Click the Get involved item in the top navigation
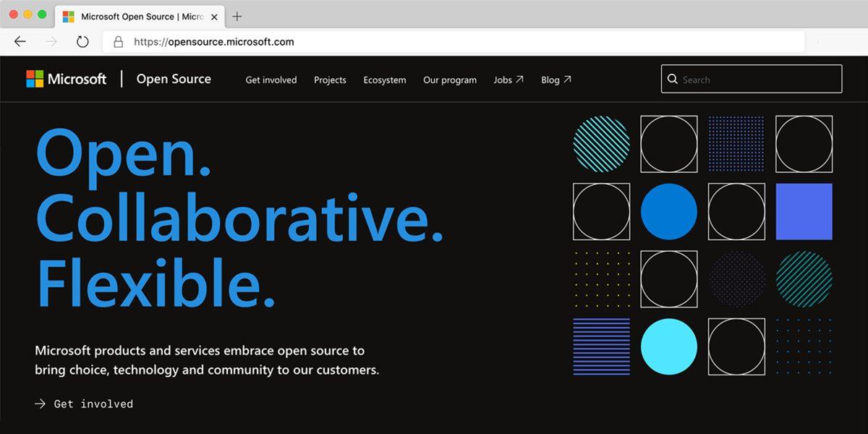The width and height of the screenshot is (868, 434). 271,80
